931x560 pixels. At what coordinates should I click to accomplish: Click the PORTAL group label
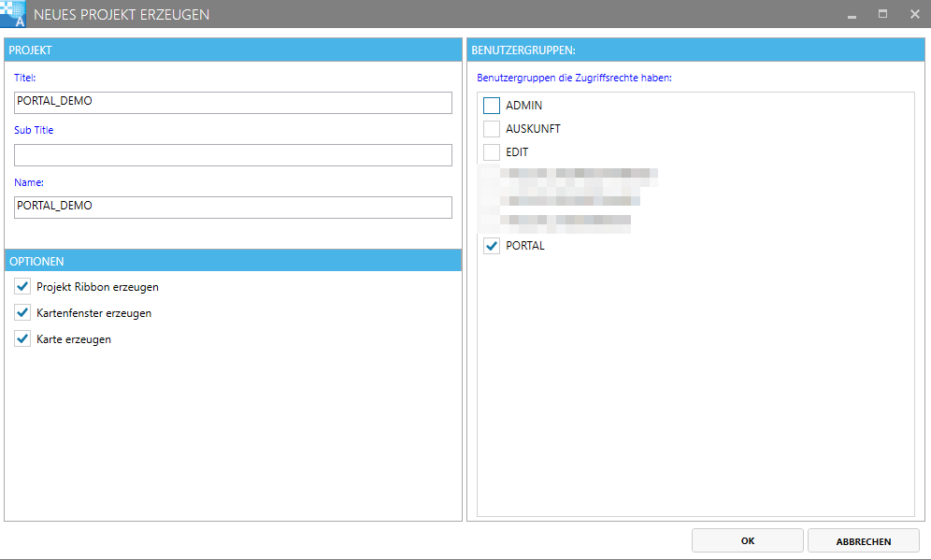[525, 246]
